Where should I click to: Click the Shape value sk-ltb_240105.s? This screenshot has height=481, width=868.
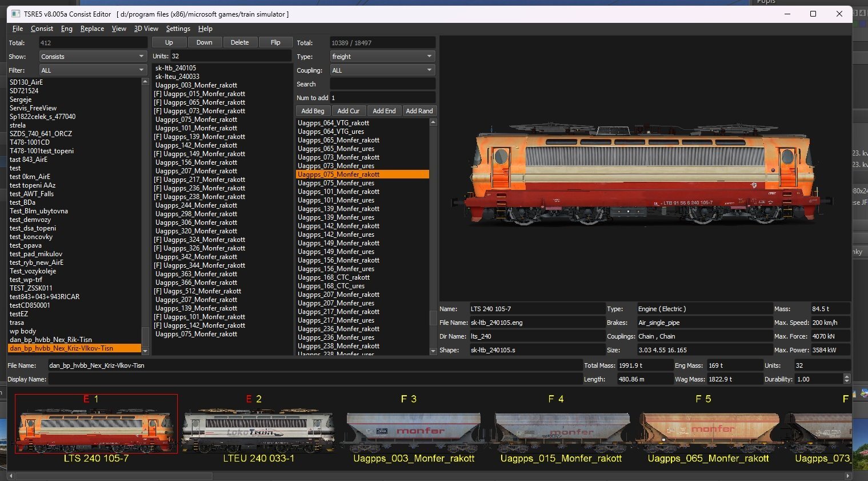[537, 350]
